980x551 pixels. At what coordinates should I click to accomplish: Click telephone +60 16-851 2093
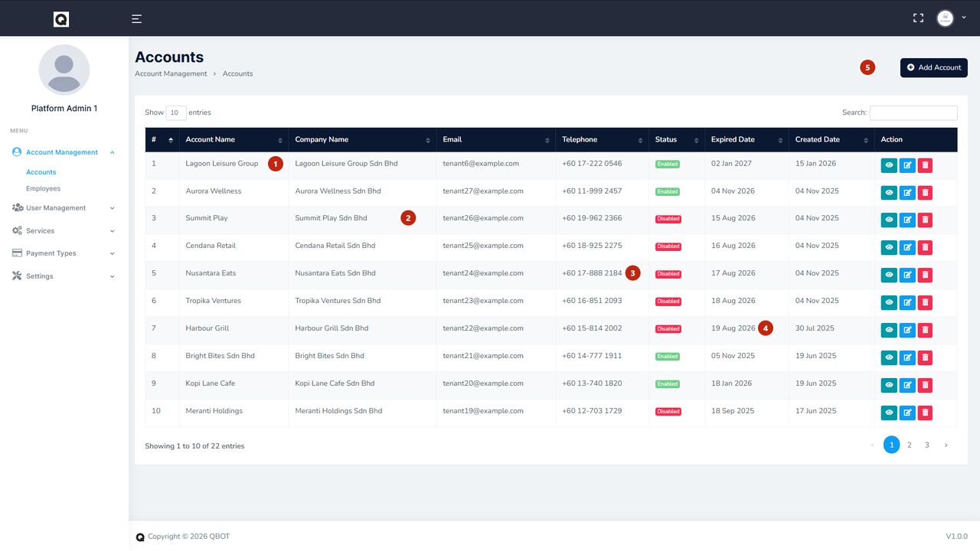[592, 301]
